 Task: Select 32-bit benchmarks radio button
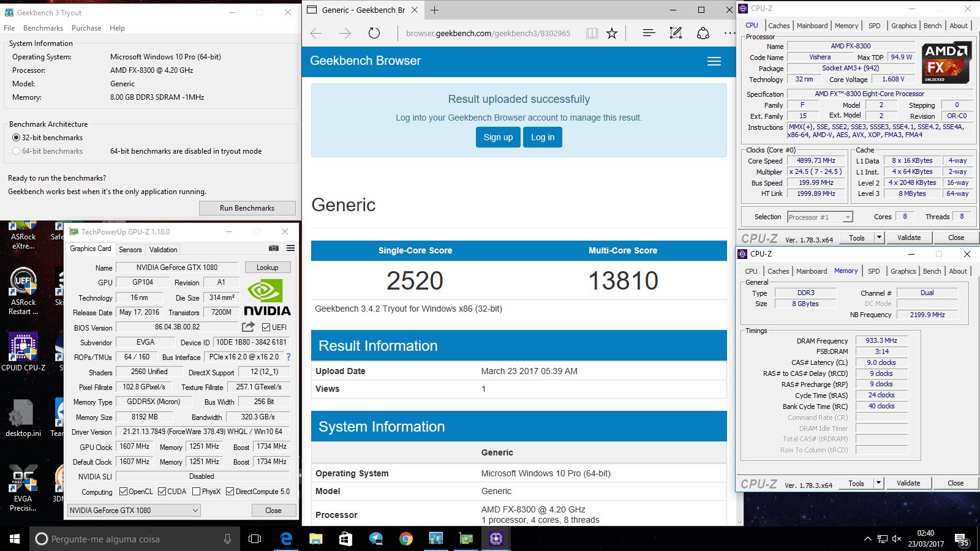tap(16, 138)
